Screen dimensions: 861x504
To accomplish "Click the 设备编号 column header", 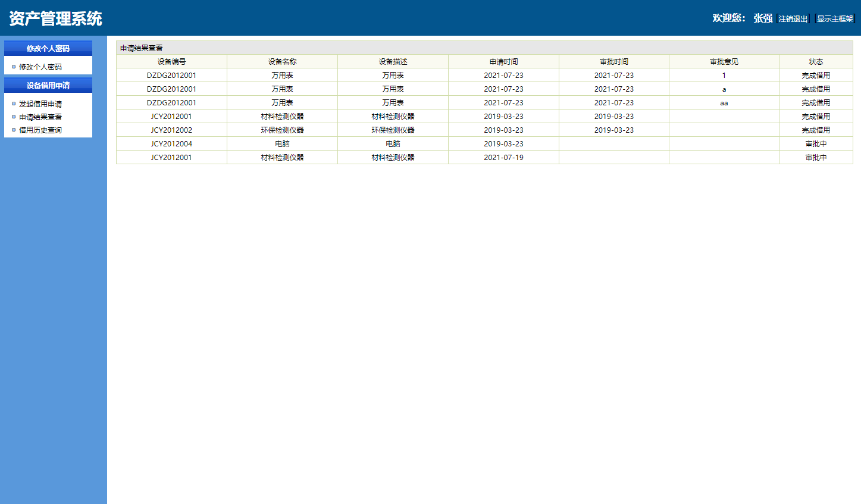I will tap(171, 62).
